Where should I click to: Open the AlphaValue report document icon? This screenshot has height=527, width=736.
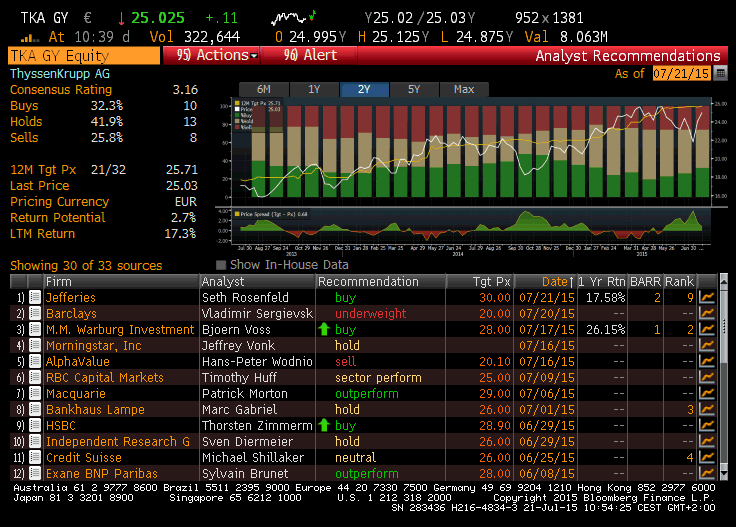35,361
